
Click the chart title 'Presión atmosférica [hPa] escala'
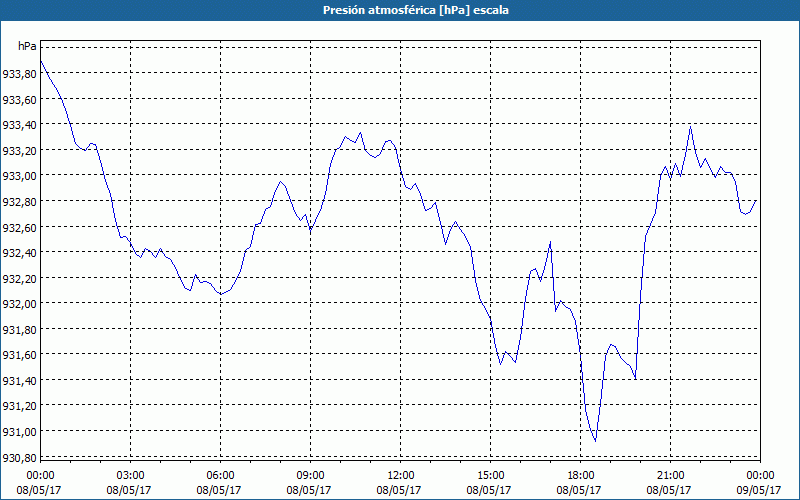(416, 10)
